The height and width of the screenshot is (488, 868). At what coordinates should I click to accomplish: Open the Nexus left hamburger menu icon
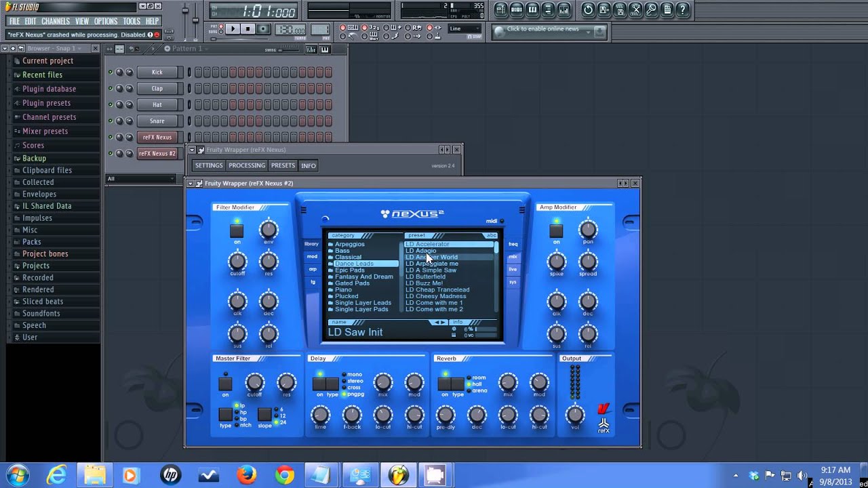pyautogui.click(x=304, y=210)
